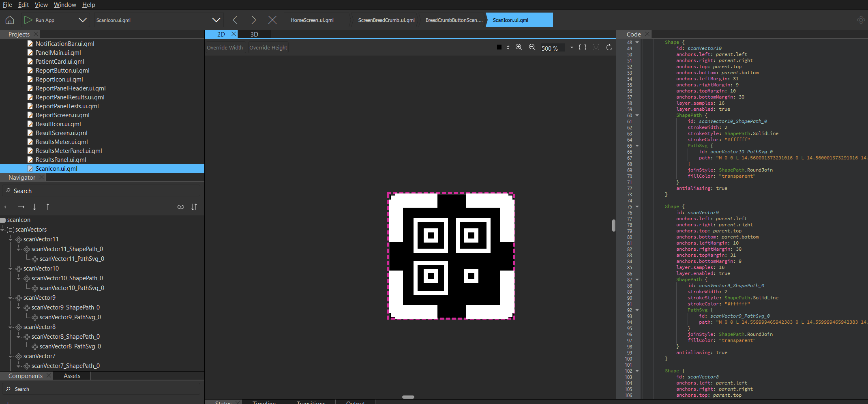Open the Window menu
Image resolution: width=868 pixels, height=404 pixels.
point(65,5)
